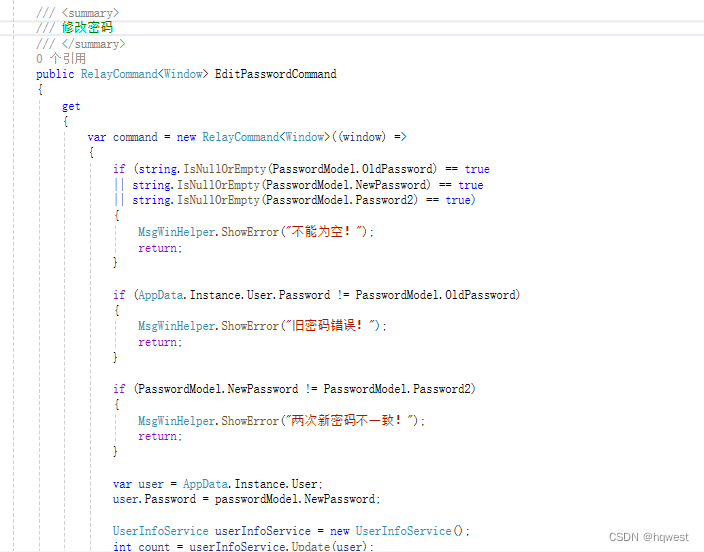
Task: Click 'MsgWinHelper.ShowError' on the 两次新密码不一致 line
Action: [x=208, y=421]
